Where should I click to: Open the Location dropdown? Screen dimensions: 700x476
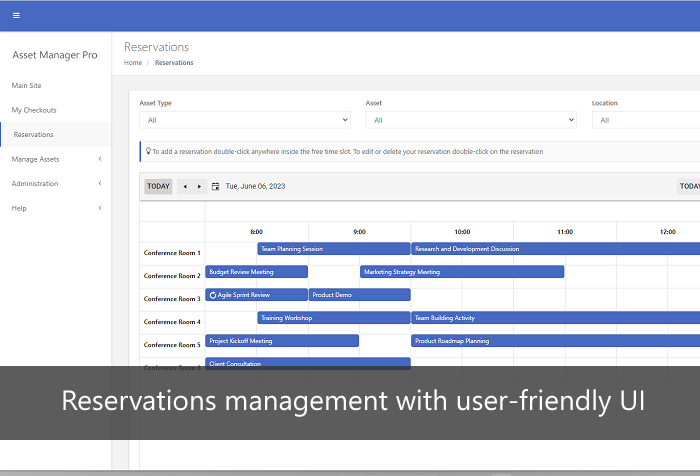tap(646, 120)
